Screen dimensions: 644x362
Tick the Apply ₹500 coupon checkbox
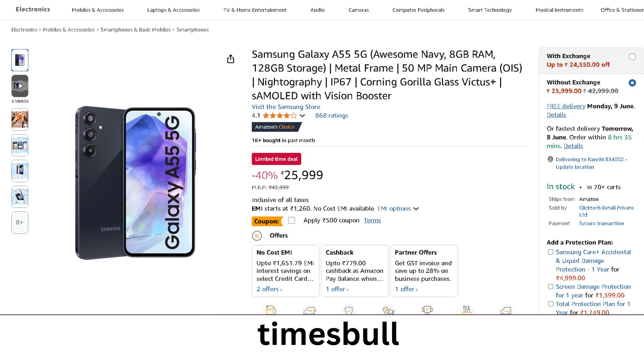pos(291,221)
